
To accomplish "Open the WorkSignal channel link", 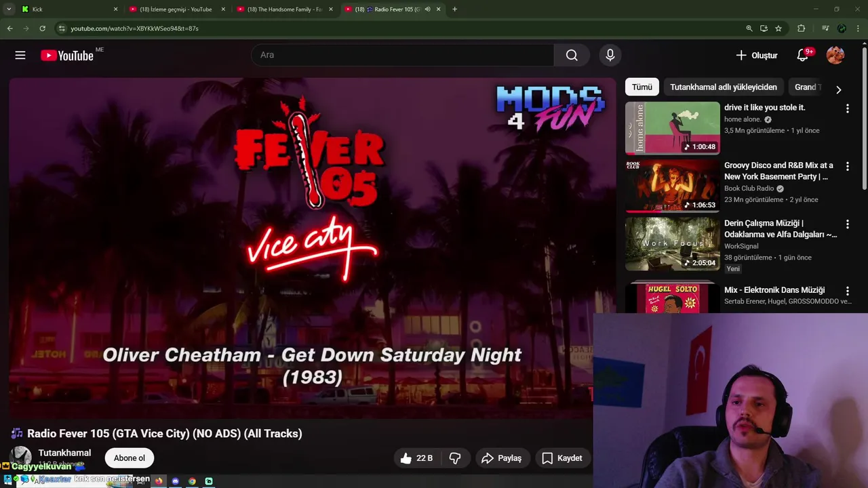I will click(741, 246).
